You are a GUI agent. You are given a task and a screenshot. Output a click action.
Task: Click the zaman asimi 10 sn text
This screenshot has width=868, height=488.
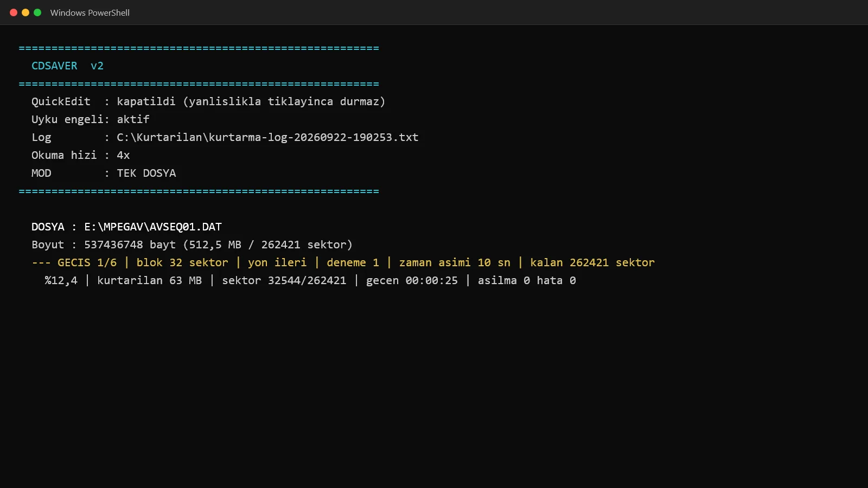[455, 262]
